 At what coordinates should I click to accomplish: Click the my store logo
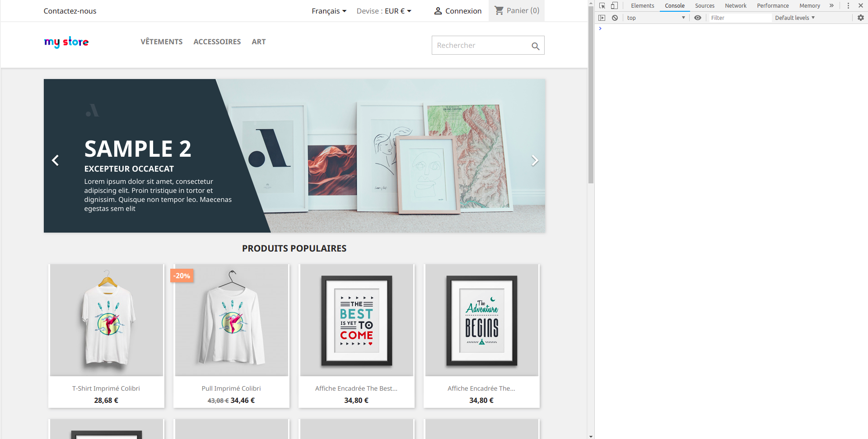[66, 42]
